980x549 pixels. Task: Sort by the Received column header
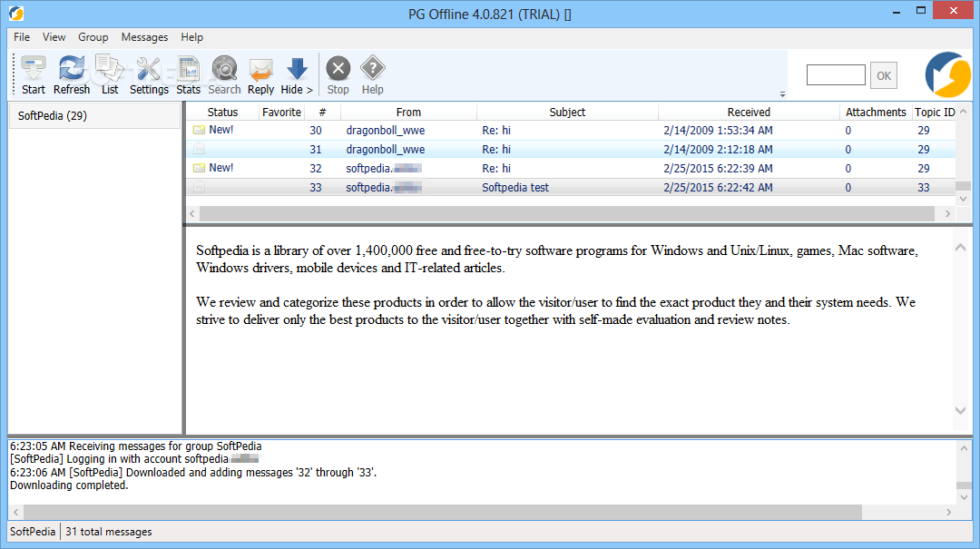(749, 112)
